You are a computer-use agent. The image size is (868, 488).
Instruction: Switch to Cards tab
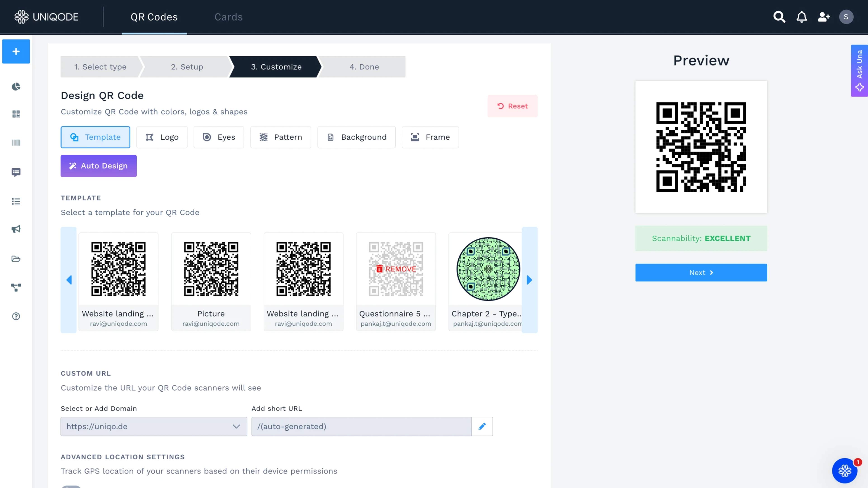pos(229,17)
